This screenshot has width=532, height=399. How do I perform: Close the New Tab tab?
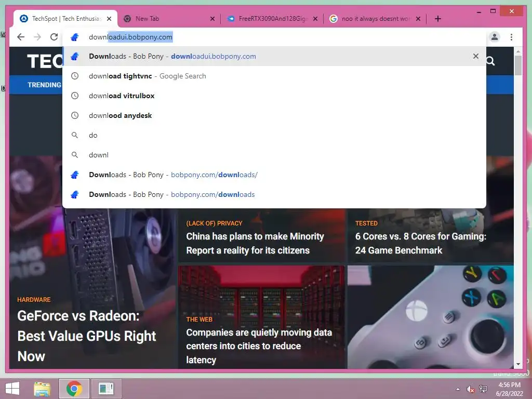point(212,19)
